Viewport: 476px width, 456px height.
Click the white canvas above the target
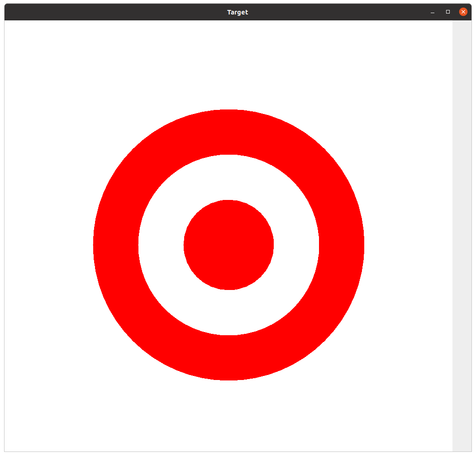[228, 63]
